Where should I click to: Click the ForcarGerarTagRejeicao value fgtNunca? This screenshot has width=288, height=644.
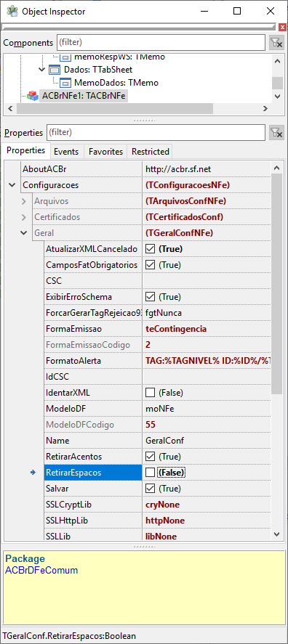(164, 313)
